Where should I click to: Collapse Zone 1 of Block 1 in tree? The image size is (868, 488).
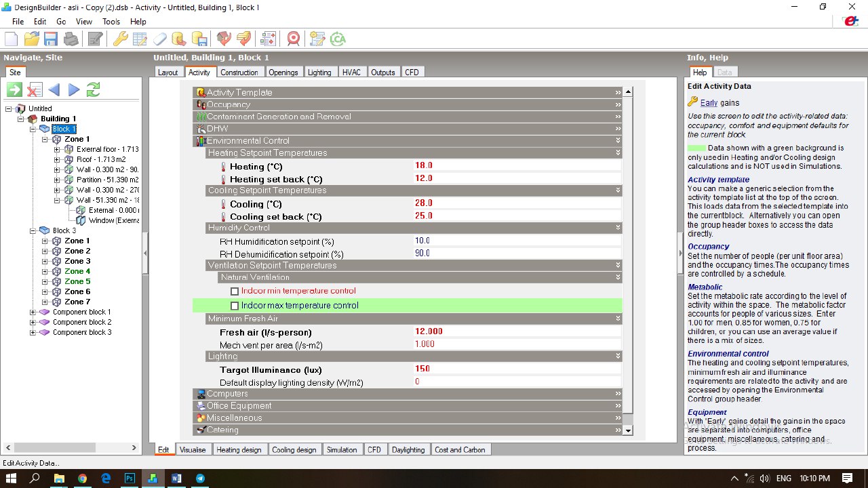click(45, 140)
